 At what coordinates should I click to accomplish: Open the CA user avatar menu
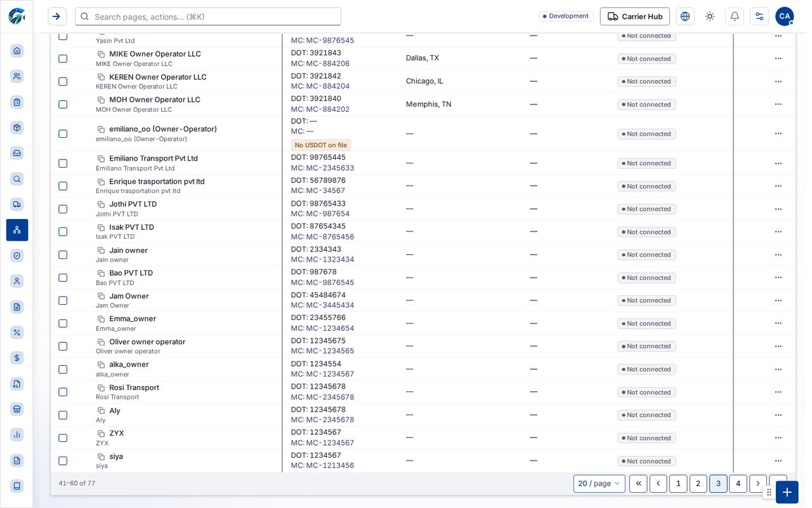click(x=785, y=17)
